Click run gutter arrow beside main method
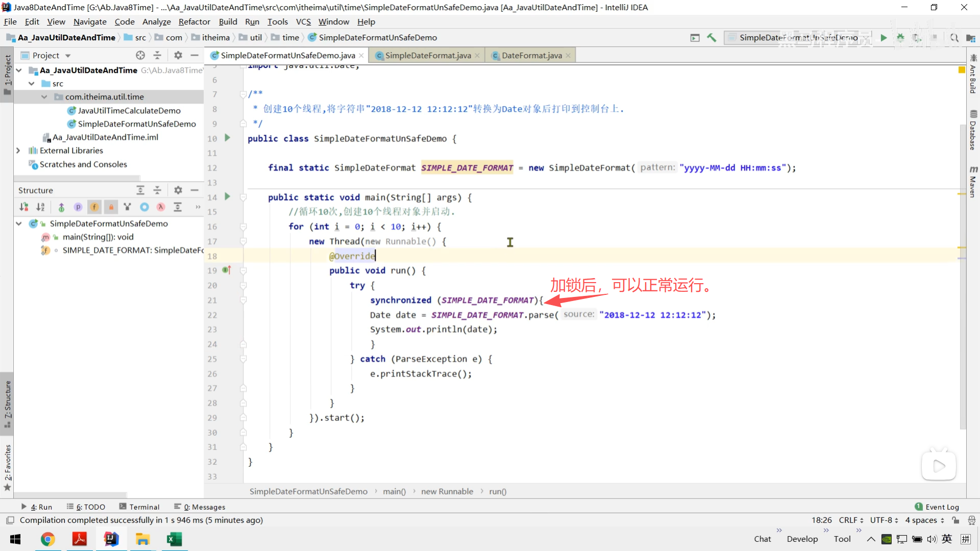 point(228,197)
